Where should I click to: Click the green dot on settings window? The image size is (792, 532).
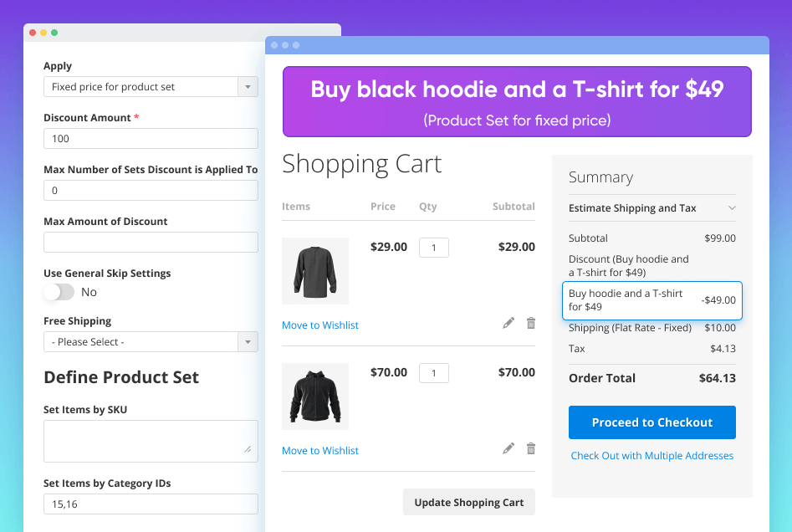pos(54,33)
